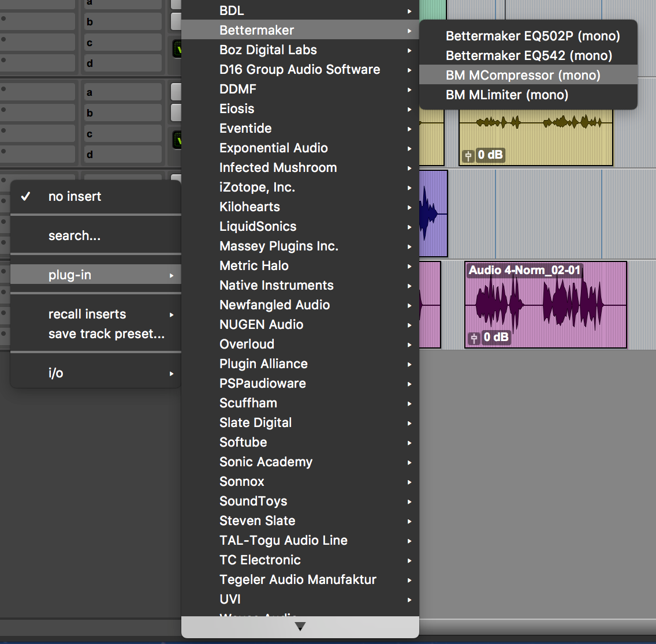Click the scroll-down arrow at the bottom of the plug-in list
The height and width of the screenshot is (644, 656).
coord(300,626)
